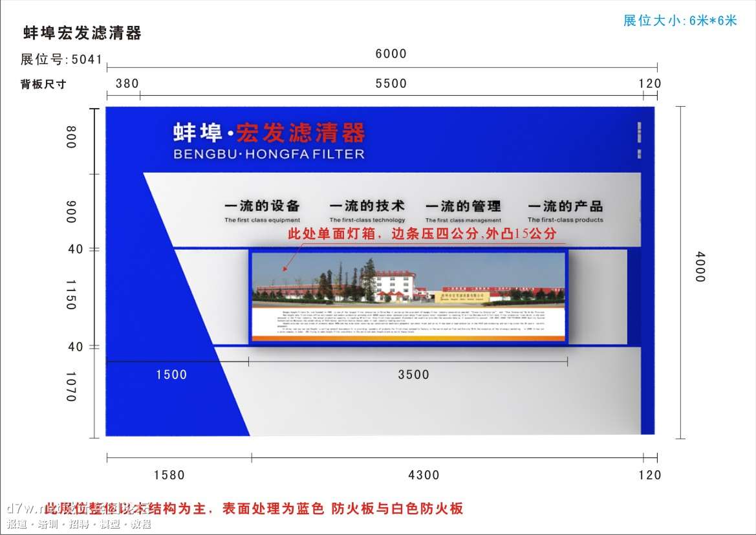Select the 120 dimension beside 4300
Screen dimensions: 756x535
[650, 475]
